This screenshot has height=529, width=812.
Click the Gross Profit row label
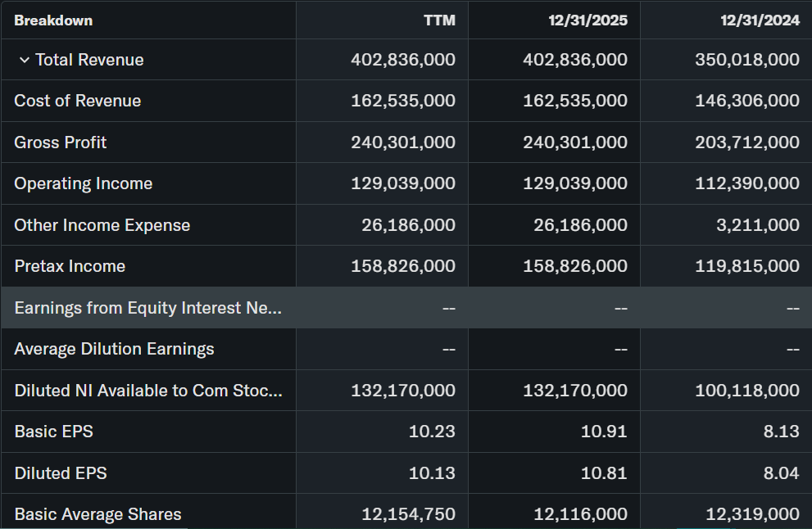[x=61, y=142]
